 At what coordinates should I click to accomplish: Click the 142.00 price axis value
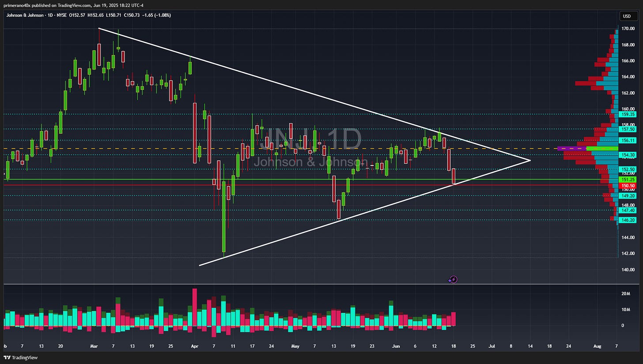(x=628, y=253)
